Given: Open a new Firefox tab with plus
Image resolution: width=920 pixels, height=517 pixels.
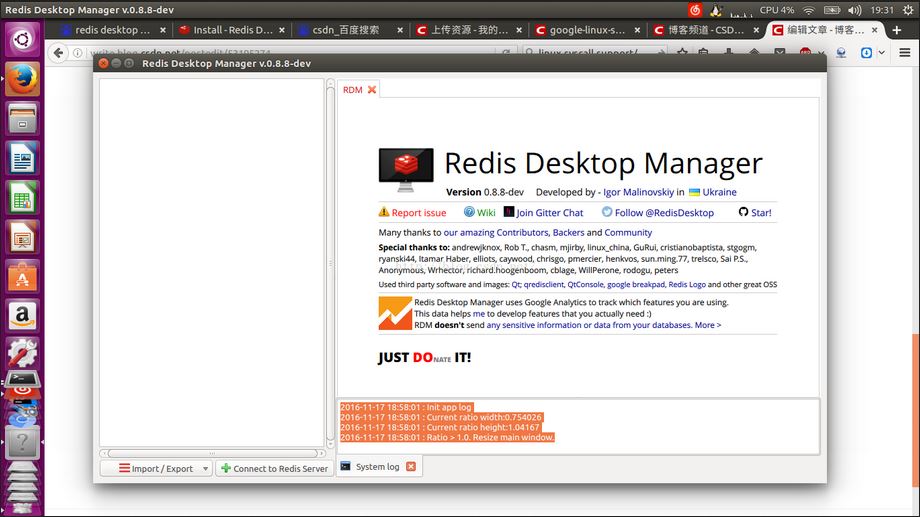Looking at the screenshot, I should tap(897, 29).
